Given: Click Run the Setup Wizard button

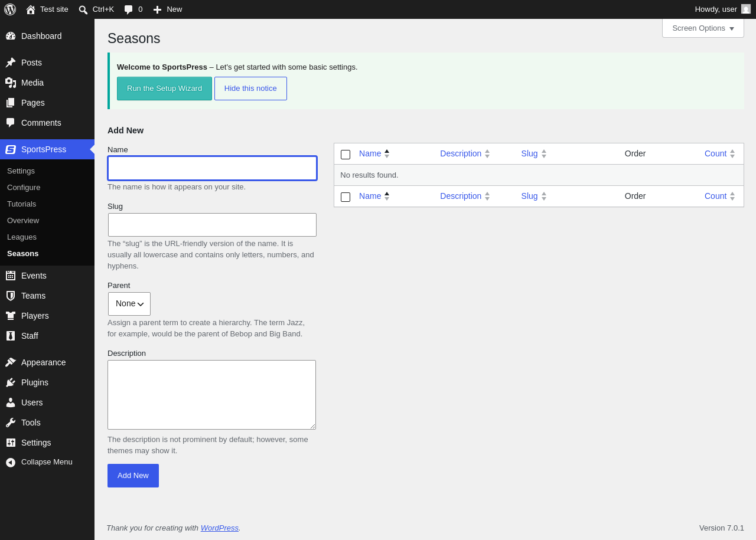Looking at the screenshot, I should coord(164,89).
